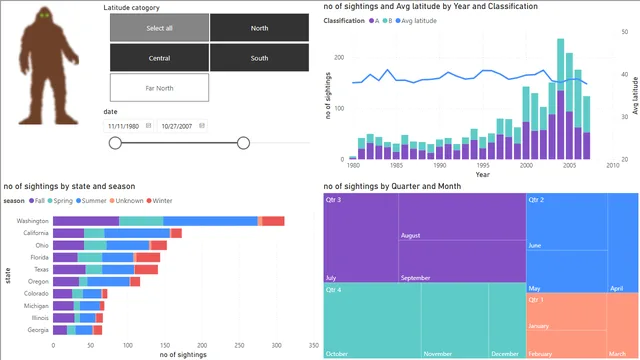Click the Summer season legend entry

pyautogui.click(x=91, y=201)
